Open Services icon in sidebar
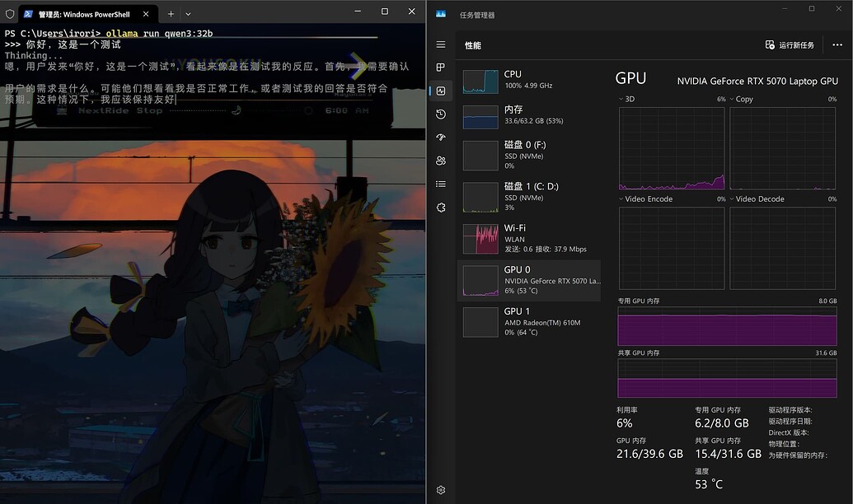 (441, 208)
